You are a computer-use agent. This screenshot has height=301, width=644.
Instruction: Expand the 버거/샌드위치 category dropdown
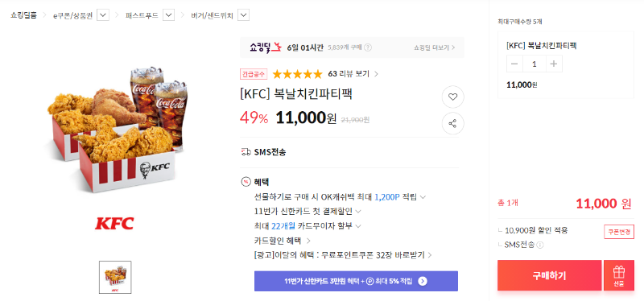click(244, 15)
